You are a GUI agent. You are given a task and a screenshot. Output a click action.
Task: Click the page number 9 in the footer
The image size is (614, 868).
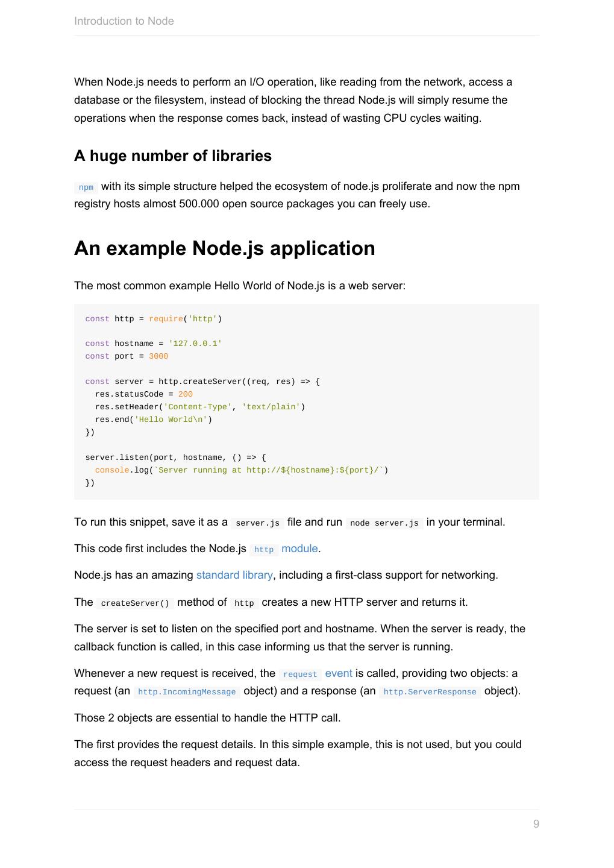[x=536, y=824]
